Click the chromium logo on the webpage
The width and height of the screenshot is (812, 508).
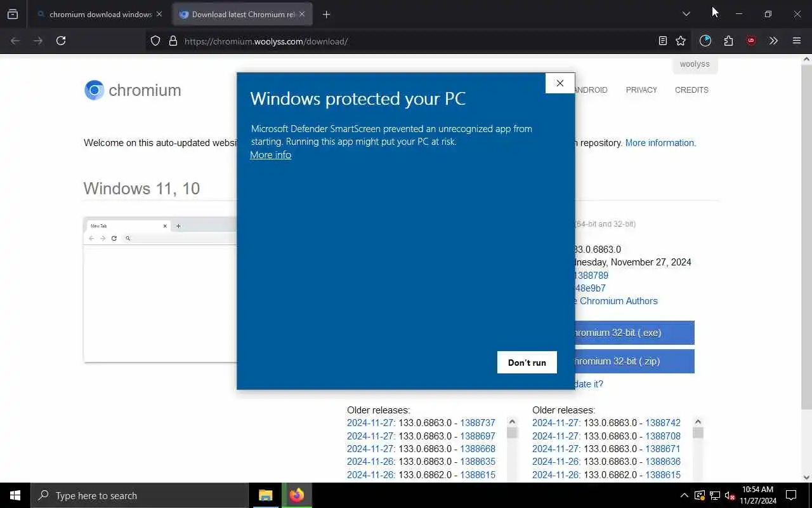tap(133, 90)
